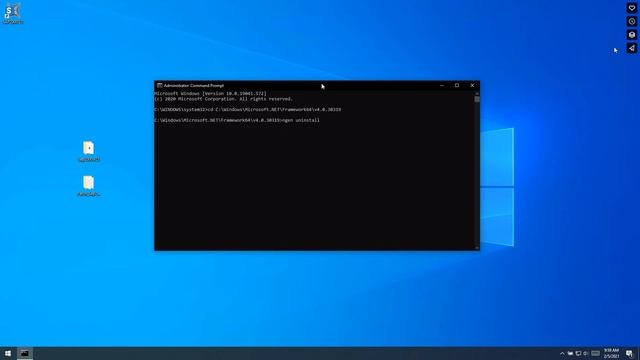The height and width of the screenshot is (360, 640).
Task: Click the 'ngen uninstall' command line
Action: (237, 120)
